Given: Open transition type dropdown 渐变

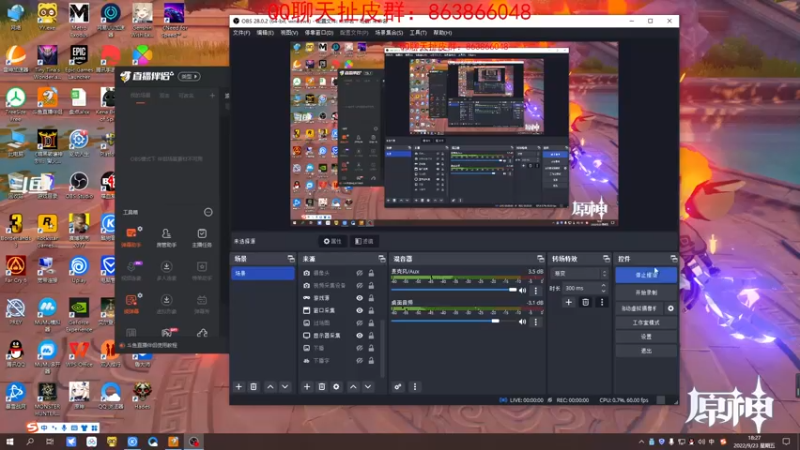Looking at the screenshot, I should pyautogui.click(x=579, y=273).
